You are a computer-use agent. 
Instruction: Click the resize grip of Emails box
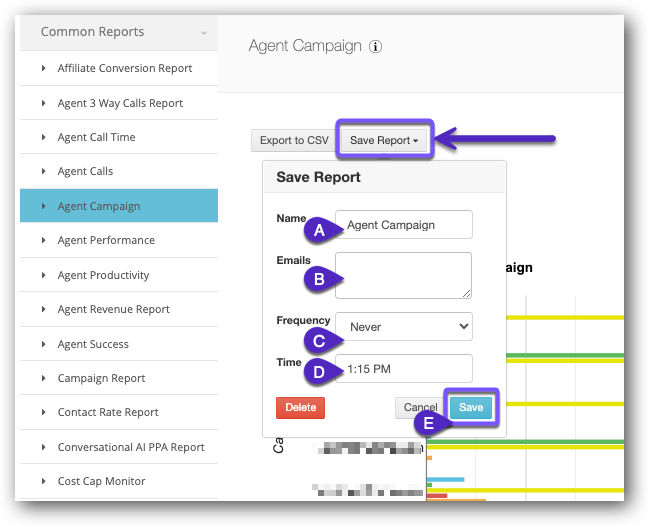[466, 293]
